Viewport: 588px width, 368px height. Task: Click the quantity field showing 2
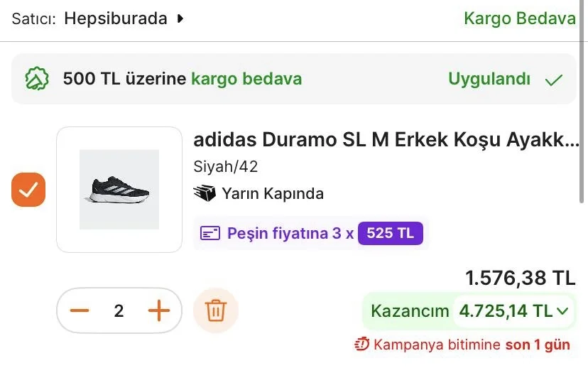(x=119, y=310)
